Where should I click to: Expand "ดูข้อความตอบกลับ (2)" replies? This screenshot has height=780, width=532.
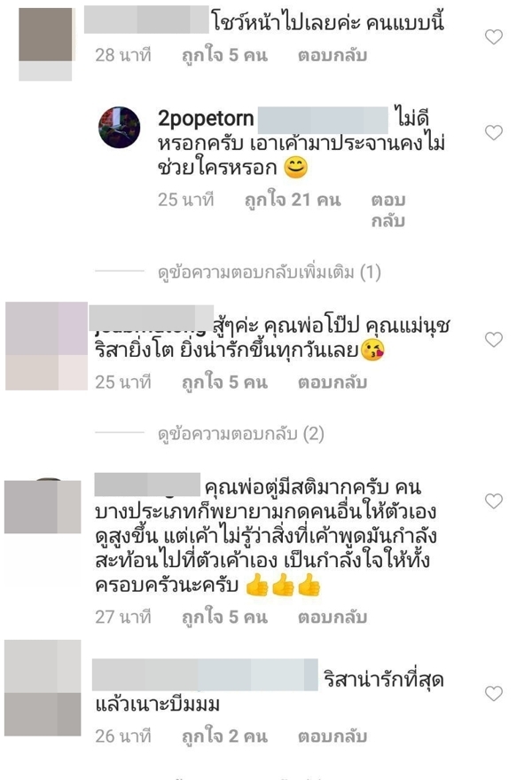click(241, 434)
